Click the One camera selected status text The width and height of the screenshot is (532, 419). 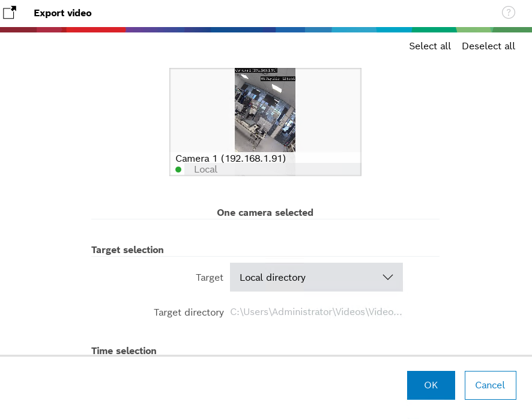click(x=265, y=212)
